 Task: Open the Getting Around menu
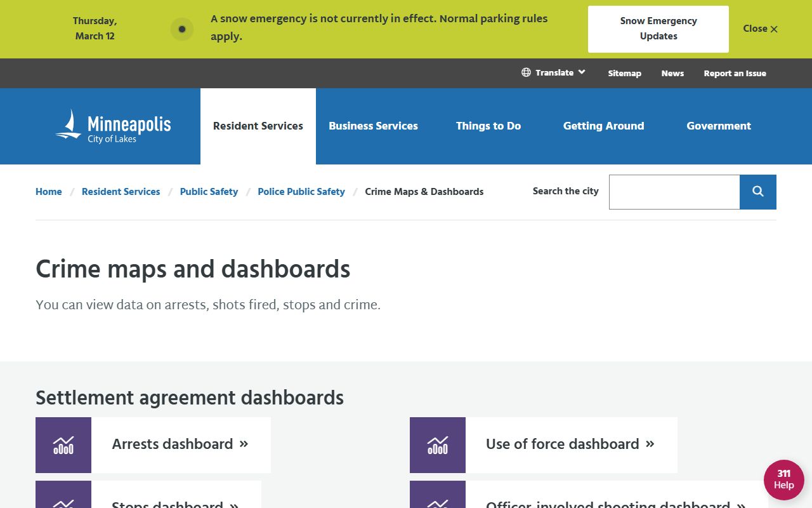(x=604, y=126)
